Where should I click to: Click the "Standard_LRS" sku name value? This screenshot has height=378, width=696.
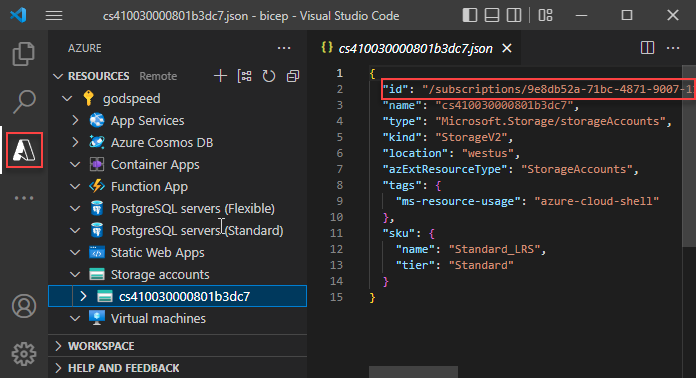click(x=494, y=249)
